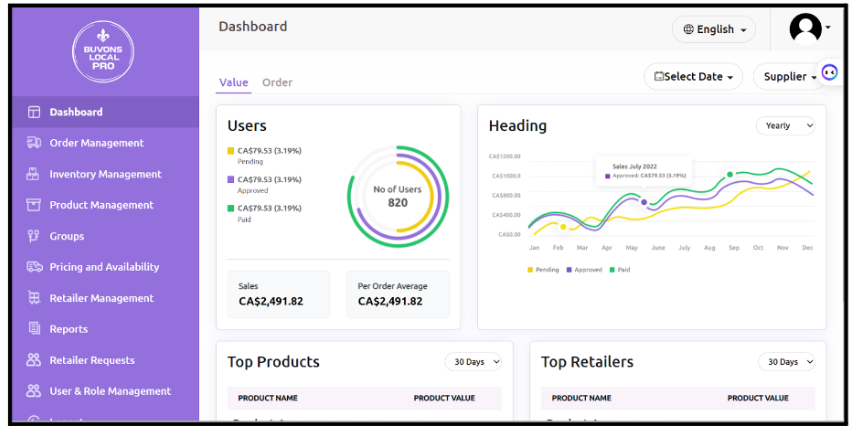Image resolution: width=853 pixels, height=431 pixels.
Task: Click the Dashboard page title
Action: click(x=253, y=27)
